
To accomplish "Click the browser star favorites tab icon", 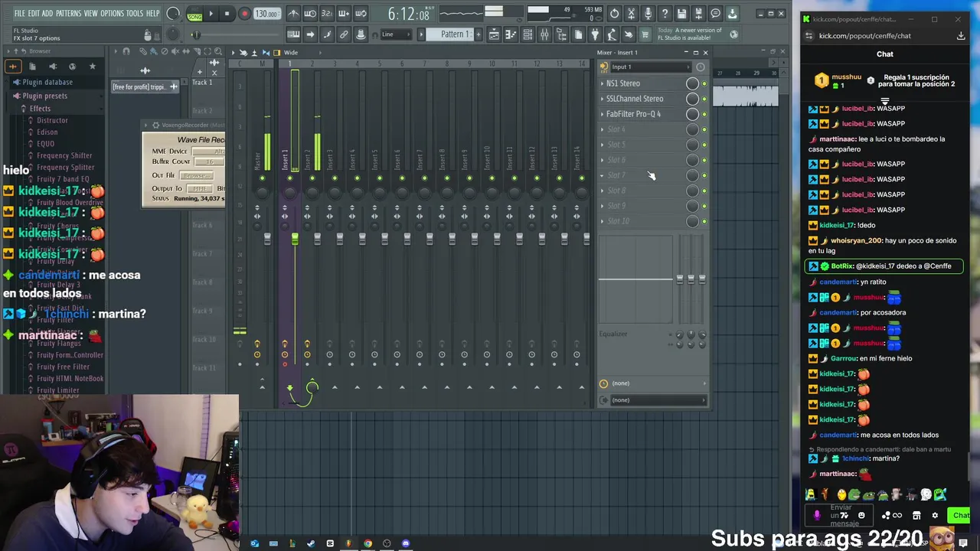I will [x=92, y=67].
